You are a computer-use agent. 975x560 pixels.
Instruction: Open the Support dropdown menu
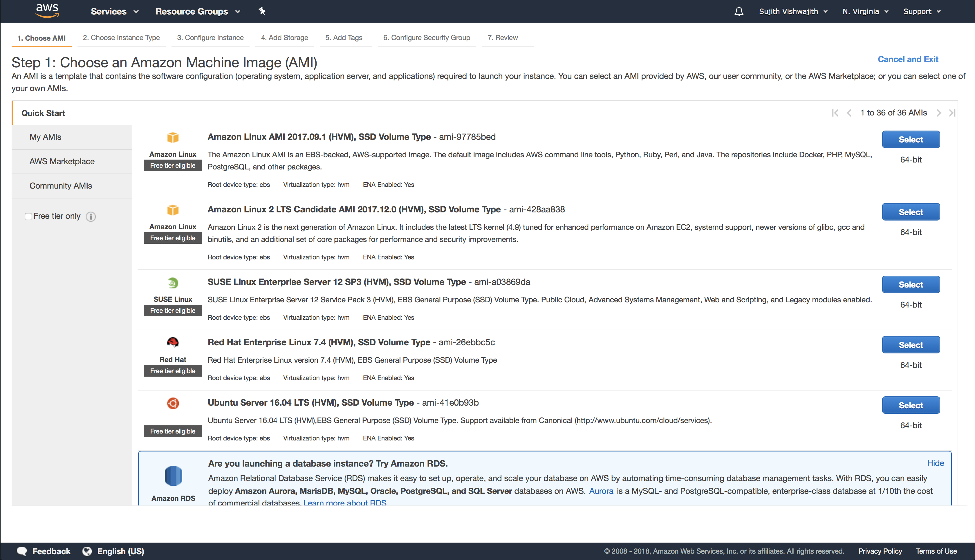coord(922,12)
